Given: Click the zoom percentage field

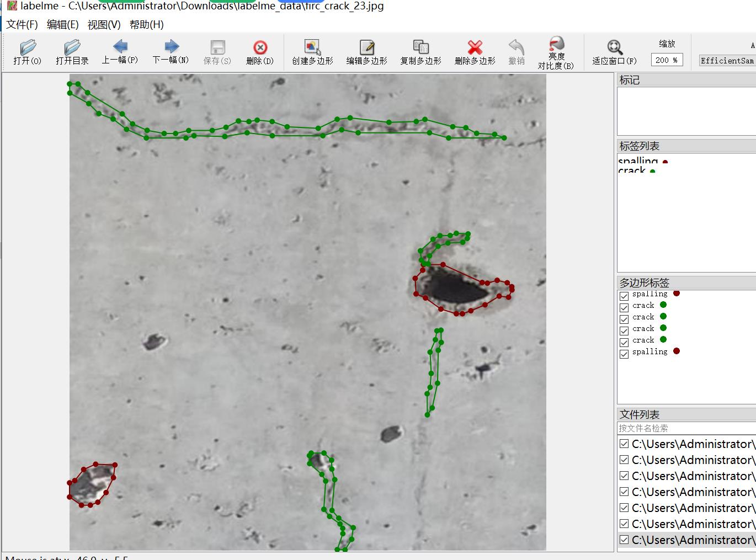Looking at the screenshot, I should coord(667,60).
